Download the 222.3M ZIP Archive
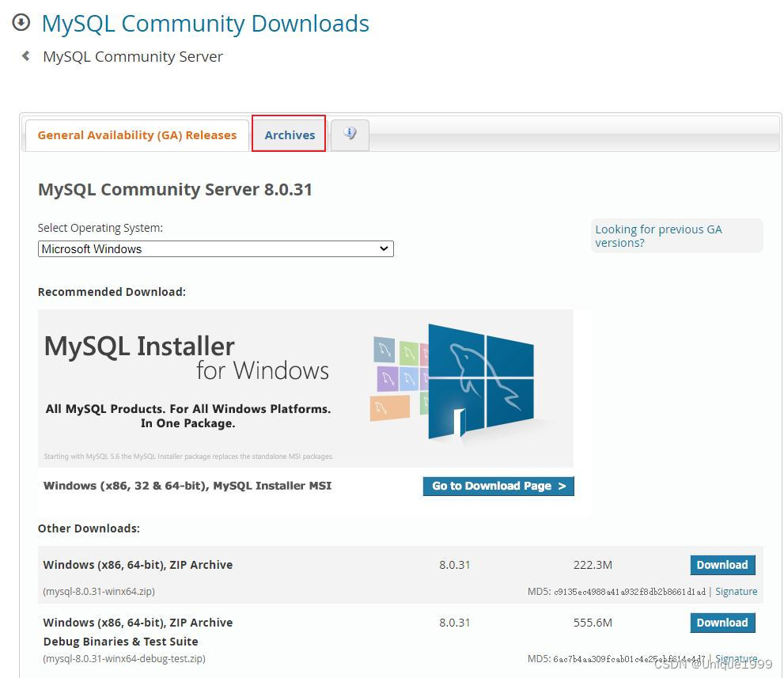Image resolution: width=784 pixels, height=678 pixels. (722, 565)
